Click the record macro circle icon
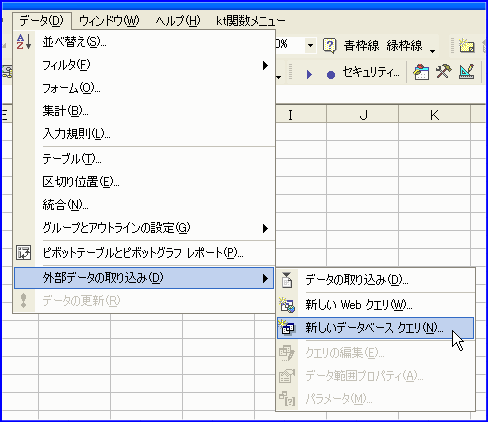488x422 pixels. point(331,75)
